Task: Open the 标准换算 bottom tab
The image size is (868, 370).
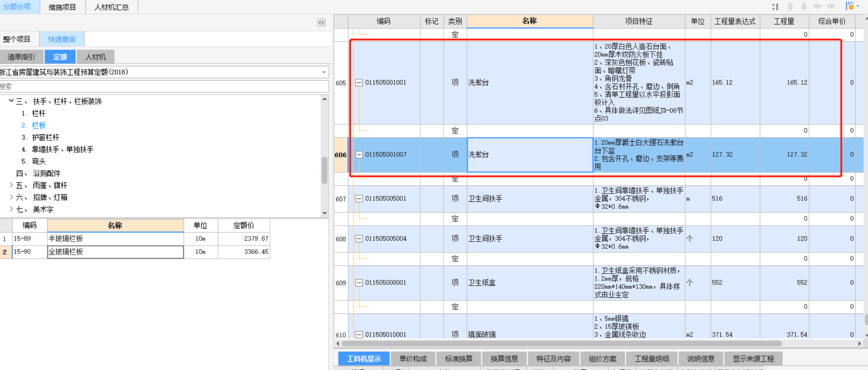Action: click(x=459, y=359)
